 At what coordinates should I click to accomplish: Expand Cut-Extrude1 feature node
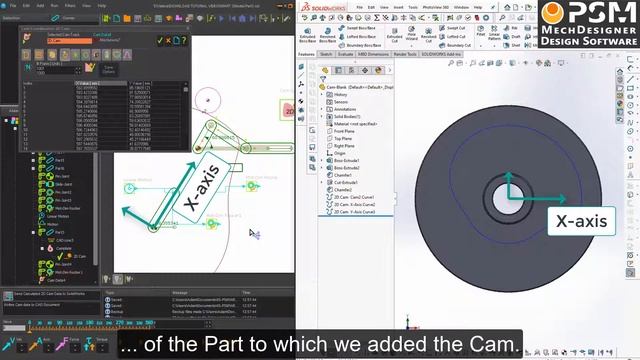click(322, 182)
